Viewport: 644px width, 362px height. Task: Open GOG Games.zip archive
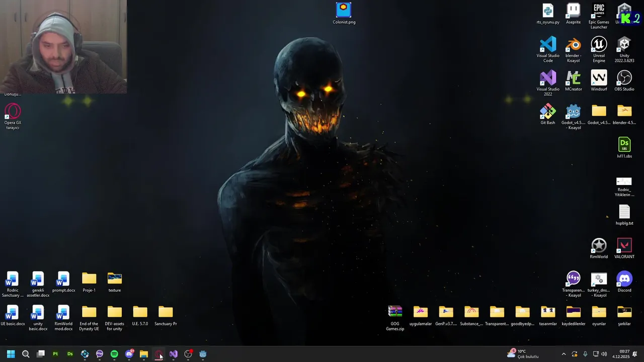click(x=395, y=318)
